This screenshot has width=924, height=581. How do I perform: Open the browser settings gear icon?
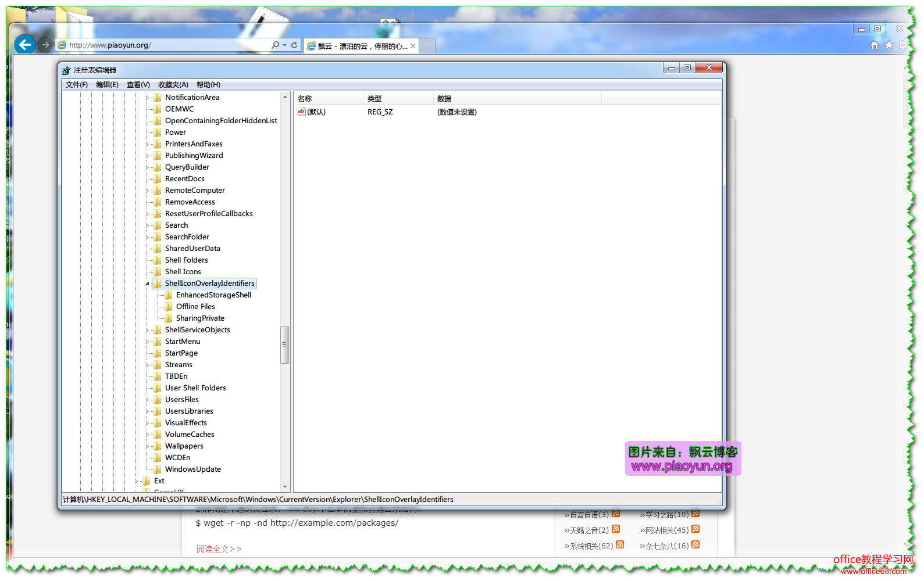pos(902,45)
